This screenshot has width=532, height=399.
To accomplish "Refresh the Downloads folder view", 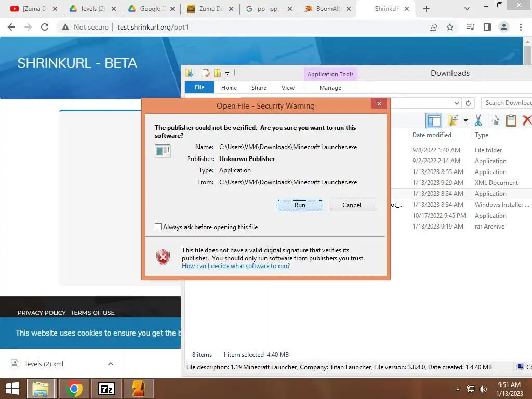I will tap(468, 103).
